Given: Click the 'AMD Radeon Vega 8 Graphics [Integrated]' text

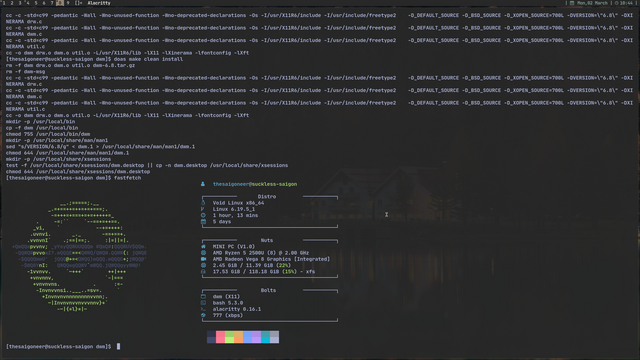Looking at the screenshot, I should [271, 259].
